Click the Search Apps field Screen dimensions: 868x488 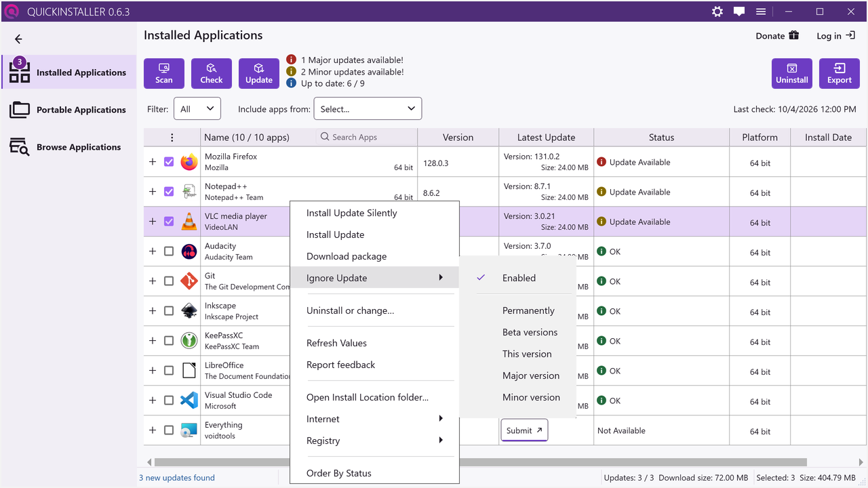[366, 137]
